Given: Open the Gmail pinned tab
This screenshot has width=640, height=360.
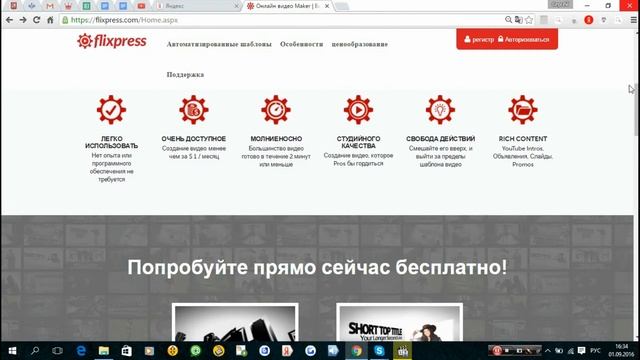Looking at the screenshot, I should pos(50,6).
